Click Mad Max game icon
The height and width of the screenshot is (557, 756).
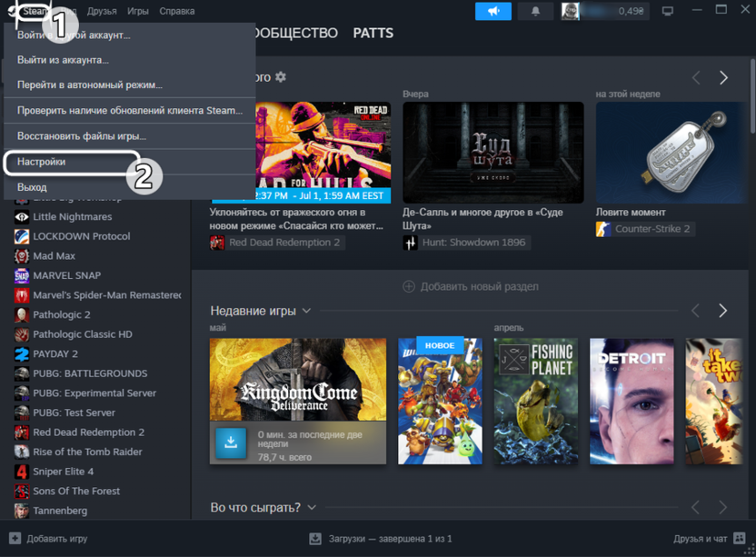coord(22,256)
